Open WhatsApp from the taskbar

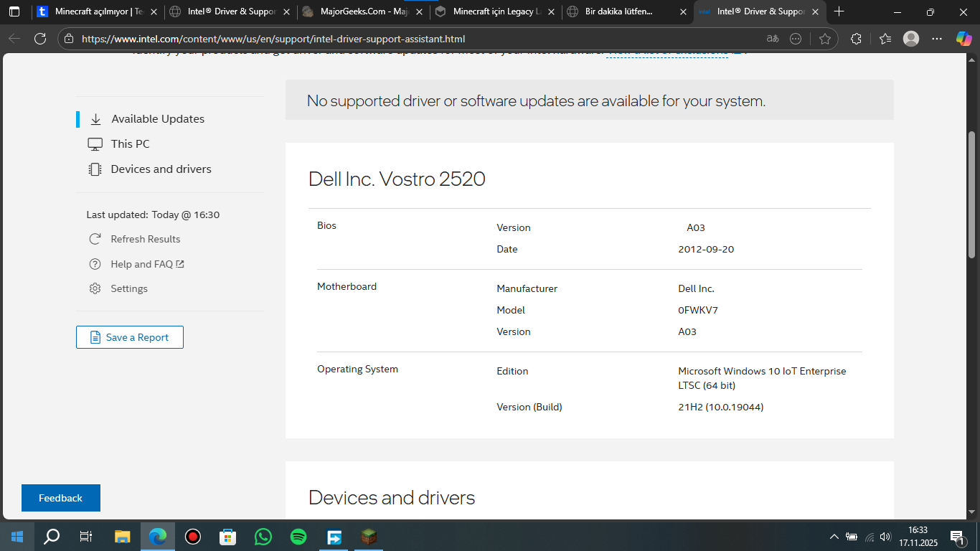click(263, 536)
